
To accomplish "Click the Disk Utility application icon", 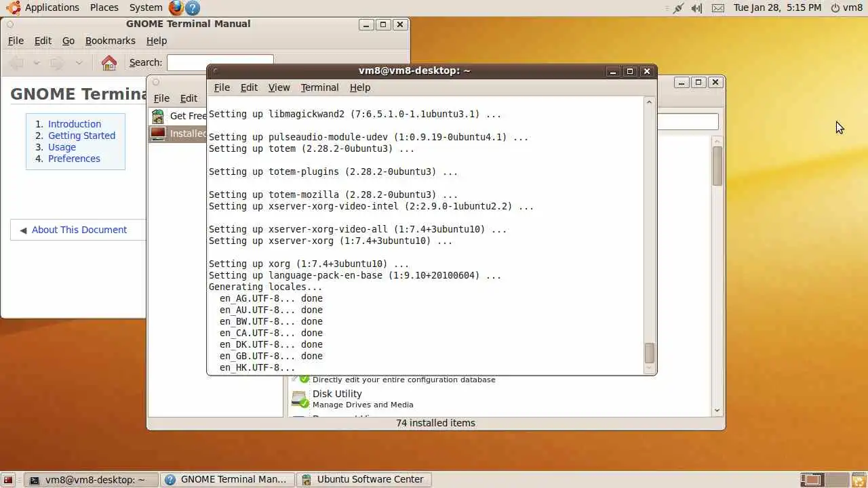I will pos(299,399).
